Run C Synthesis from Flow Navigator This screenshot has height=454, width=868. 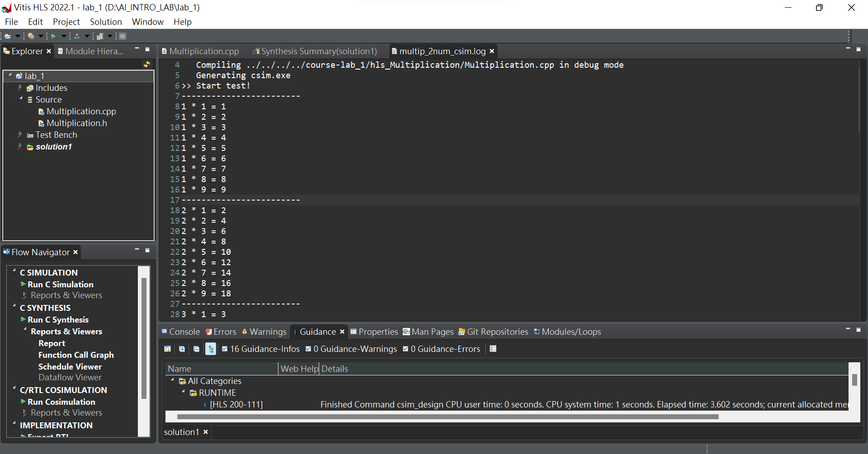click(x=58, y=319)
